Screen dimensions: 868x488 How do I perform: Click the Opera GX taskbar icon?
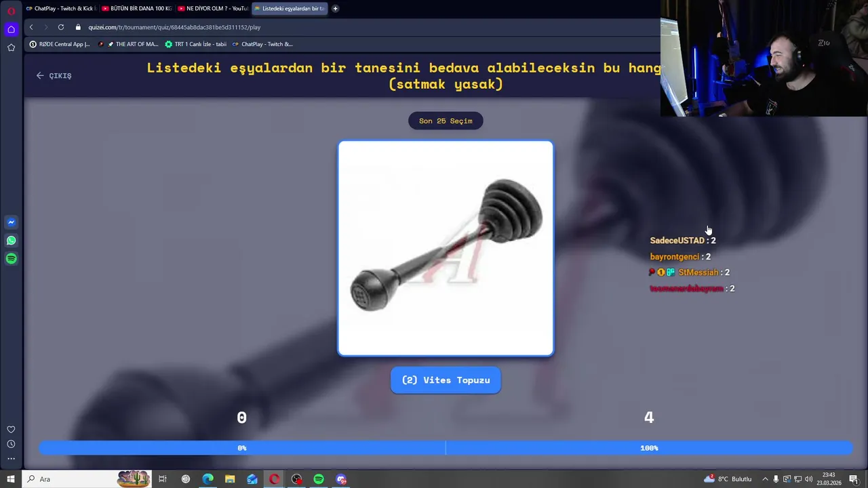point(275,479)
